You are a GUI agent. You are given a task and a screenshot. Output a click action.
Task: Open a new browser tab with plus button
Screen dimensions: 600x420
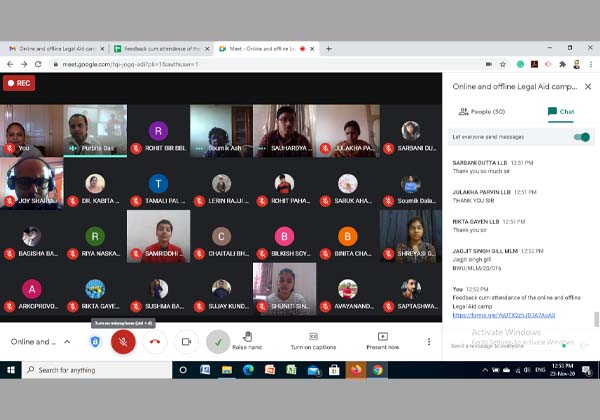click(x=328, y=48)
